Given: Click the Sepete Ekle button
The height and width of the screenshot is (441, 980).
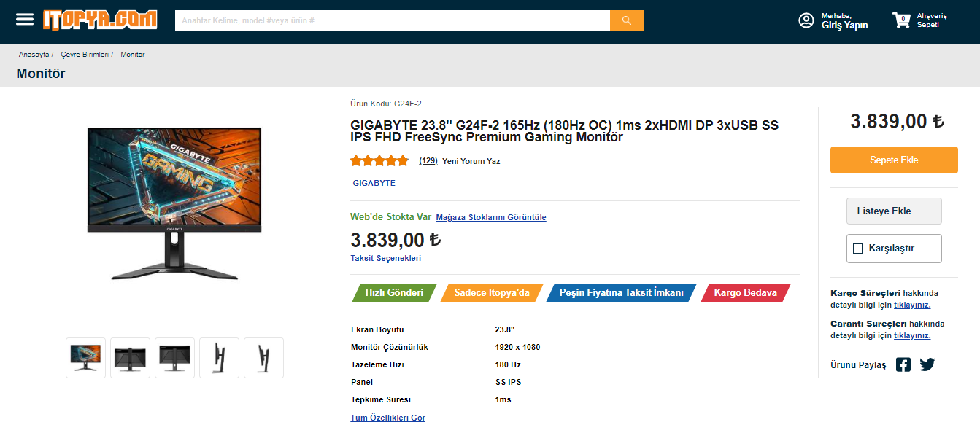Looking at the screenshot, I should click(893, 160).
